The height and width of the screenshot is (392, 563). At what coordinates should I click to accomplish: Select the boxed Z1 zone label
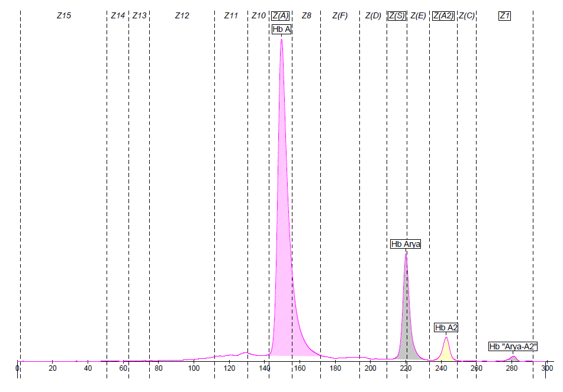(504, 16)
